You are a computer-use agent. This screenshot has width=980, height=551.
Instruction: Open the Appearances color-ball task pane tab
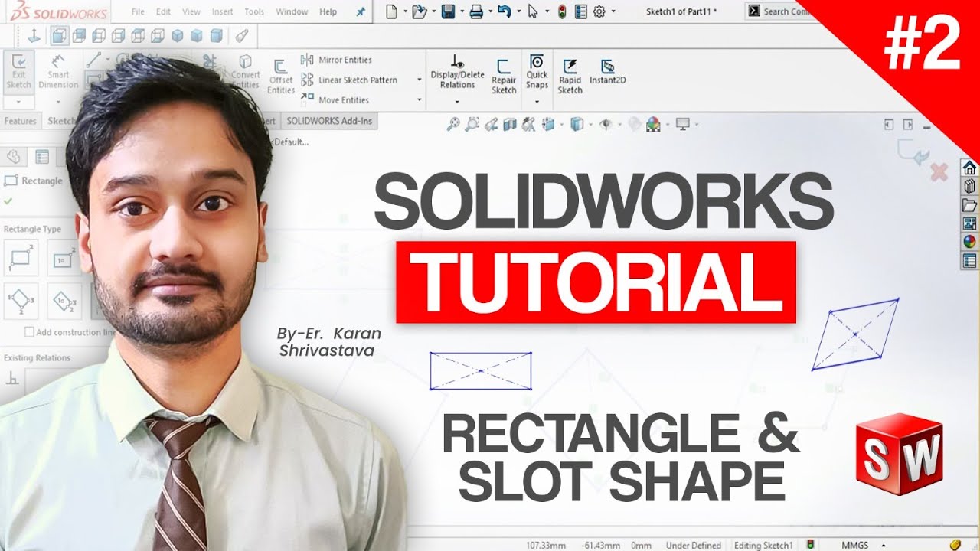coord(969,242)
